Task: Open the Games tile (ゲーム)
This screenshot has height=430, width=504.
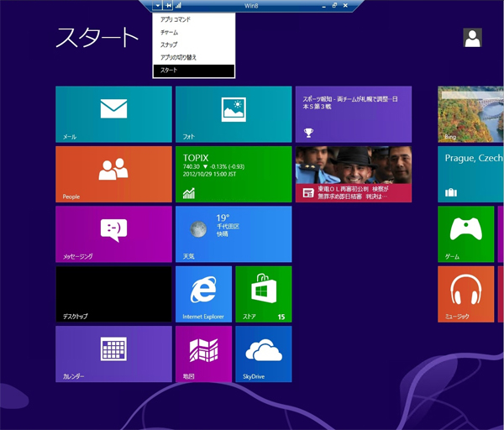Action: tap(465, 234)
